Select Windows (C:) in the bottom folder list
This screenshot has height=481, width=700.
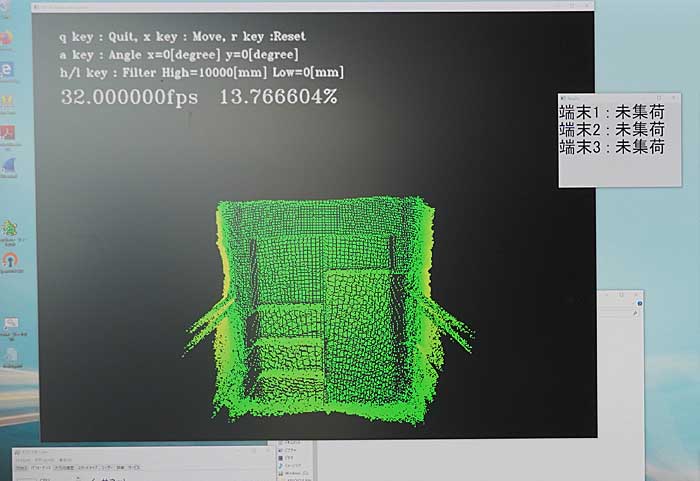[294, 473]
